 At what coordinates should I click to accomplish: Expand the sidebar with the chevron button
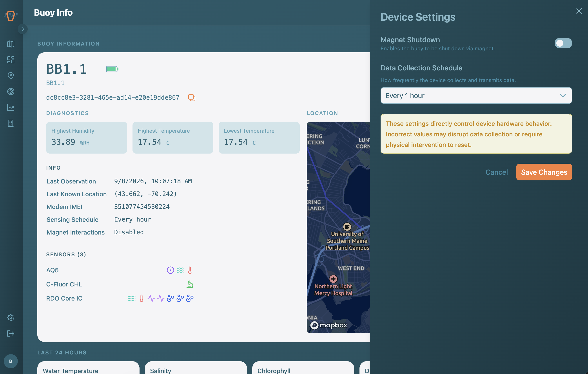click(x=23, y=29)
